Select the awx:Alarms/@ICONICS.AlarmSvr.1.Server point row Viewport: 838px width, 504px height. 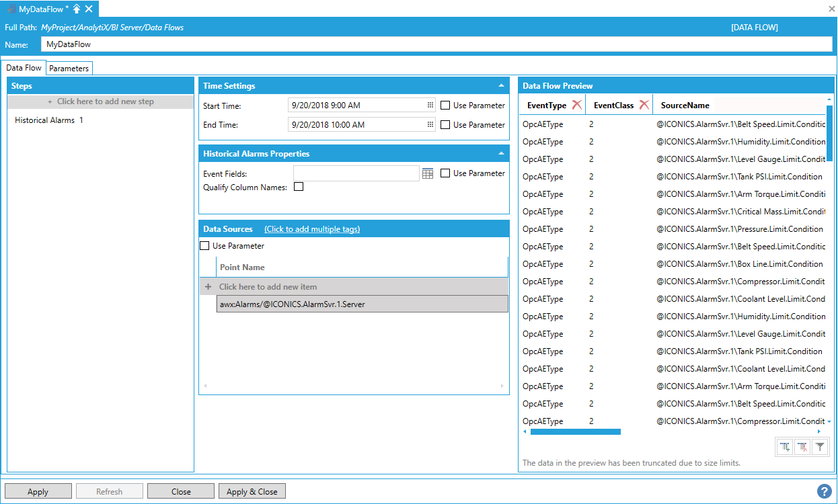(x=362, y=304)
